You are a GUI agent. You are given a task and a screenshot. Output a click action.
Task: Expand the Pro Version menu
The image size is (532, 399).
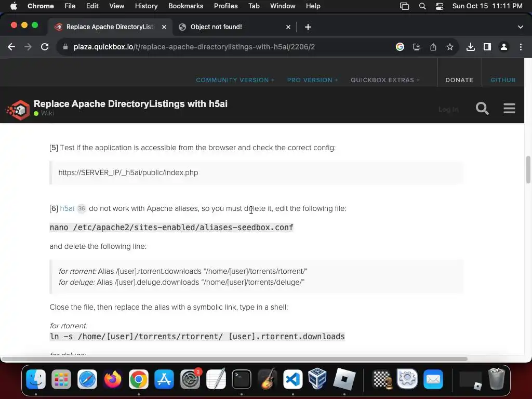pyautogui.click(x=312, y=80)
